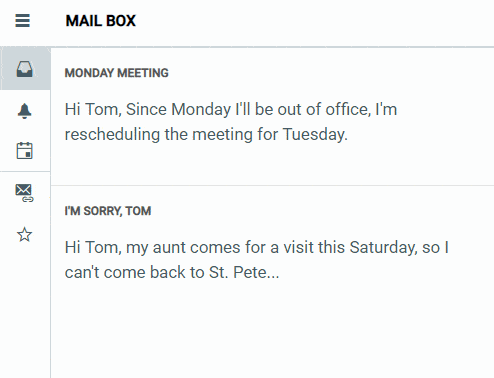Open the I'M SORRY, TOM message subject
This screenshot has width=494, height=378.
108,211
